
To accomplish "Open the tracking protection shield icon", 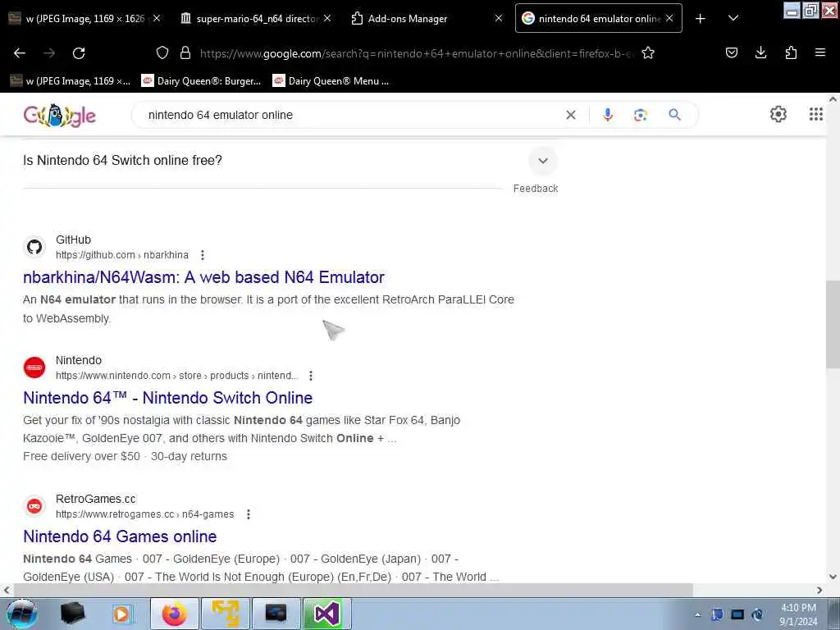I will [x=162, y=52].
